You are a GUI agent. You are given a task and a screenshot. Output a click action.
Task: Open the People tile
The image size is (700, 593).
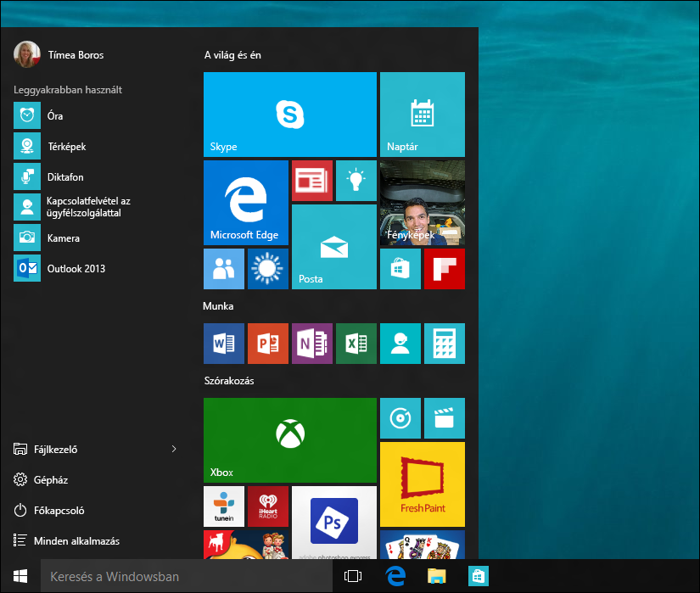tap(224, 269)
